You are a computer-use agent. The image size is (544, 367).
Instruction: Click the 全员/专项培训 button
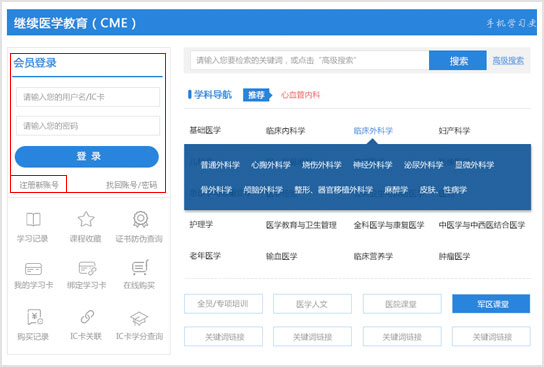click(x=223, y=304)
